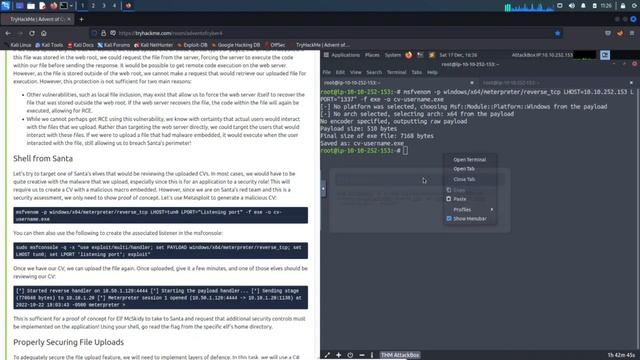This screenshot has height=360, width=640.
Task: Switch to workspace 4
Action: (x=114, y=6)
